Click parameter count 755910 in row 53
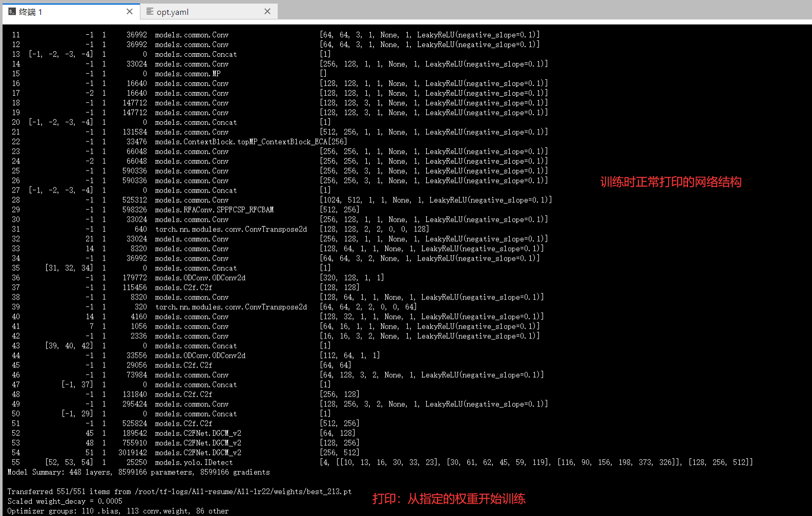This screenshot has width=812, height=516. [x=135, y=443]
